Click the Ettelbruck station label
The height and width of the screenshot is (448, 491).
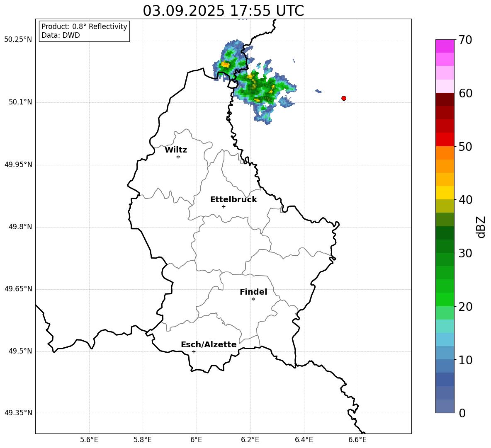(233, 200)
